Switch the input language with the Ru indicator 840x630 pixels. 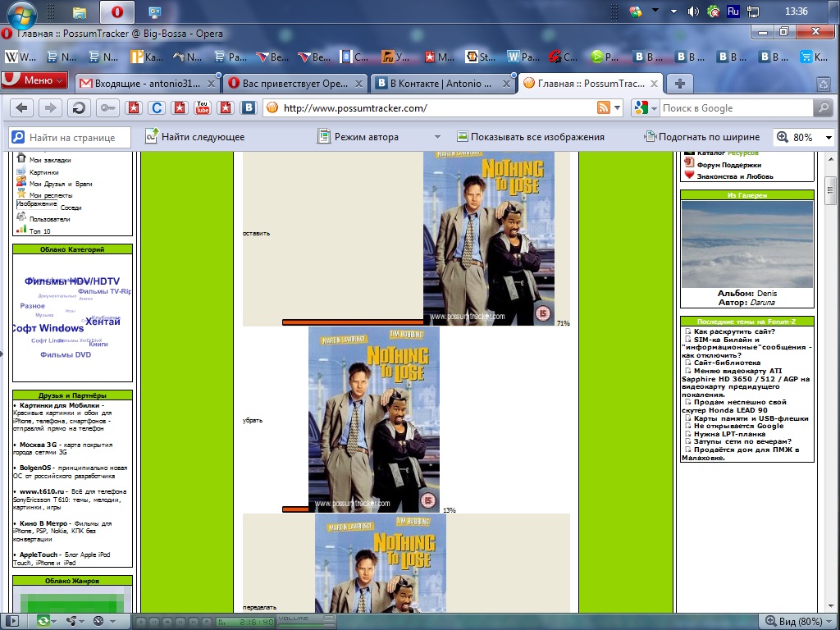733,11
